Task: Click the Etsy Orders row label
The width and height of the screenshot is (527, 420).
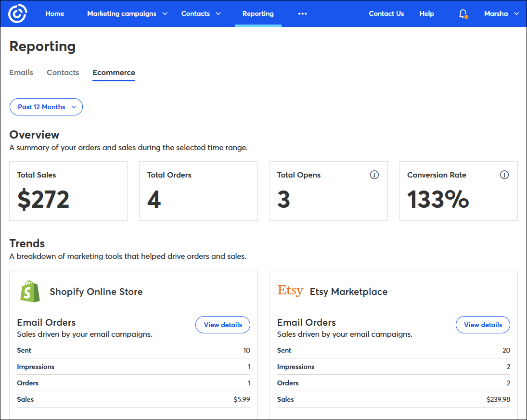Action: pyautogui.click(x=288, y=383)
